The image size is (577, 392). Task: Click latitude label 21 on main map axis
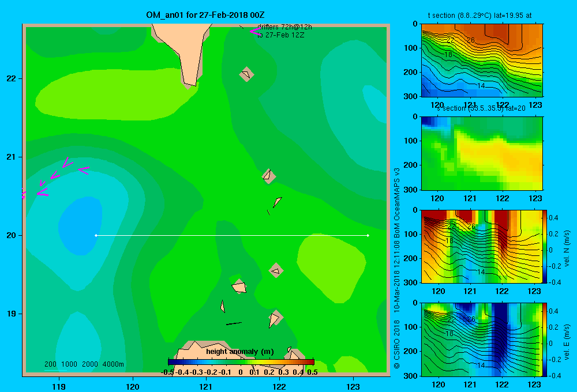pyautogui.click(x=11, y=157)
